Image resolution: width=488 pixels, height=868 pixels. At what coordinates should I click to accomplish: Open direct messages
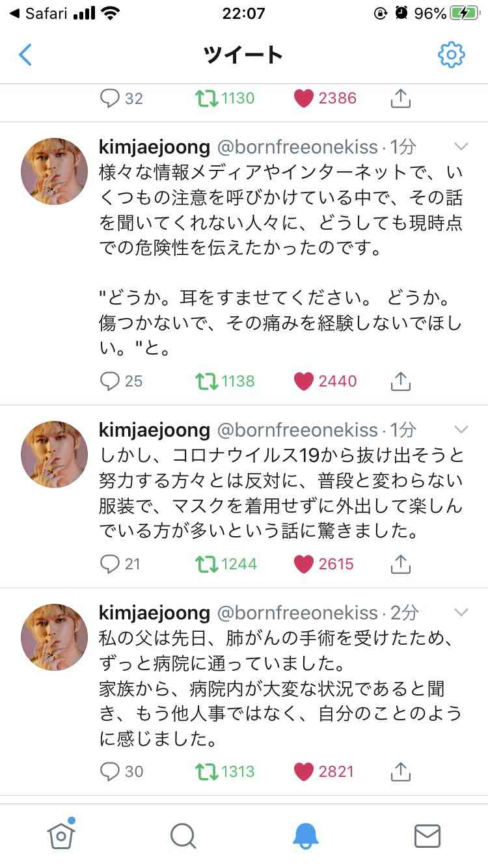coord(427,837)
